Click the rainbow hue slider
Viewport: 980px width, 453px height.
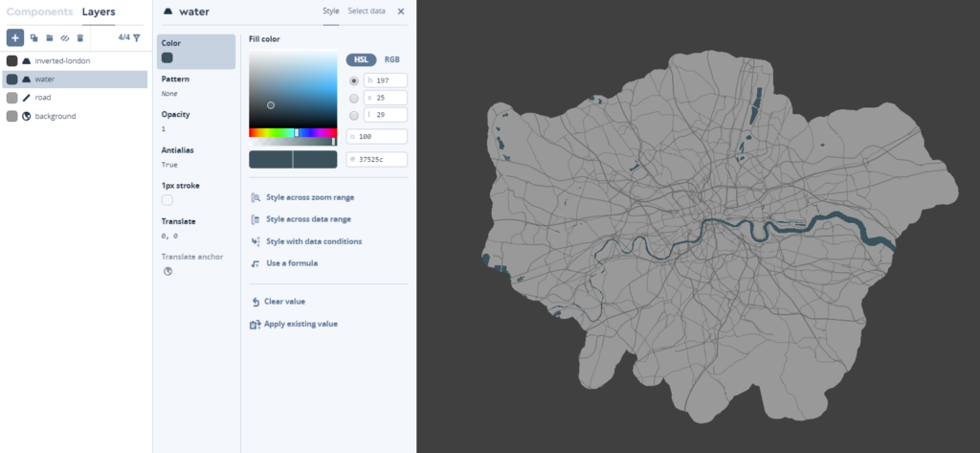[x=293, y=133]
